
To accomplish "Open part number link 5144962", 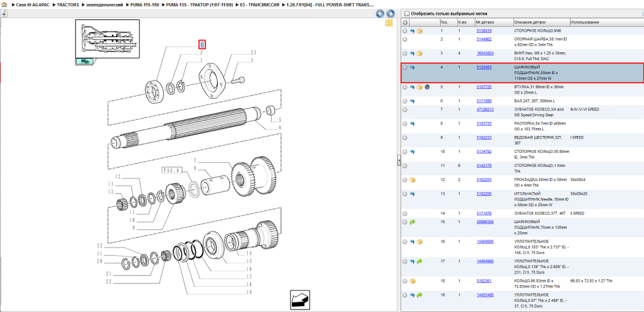I will [x=484, y=39].
